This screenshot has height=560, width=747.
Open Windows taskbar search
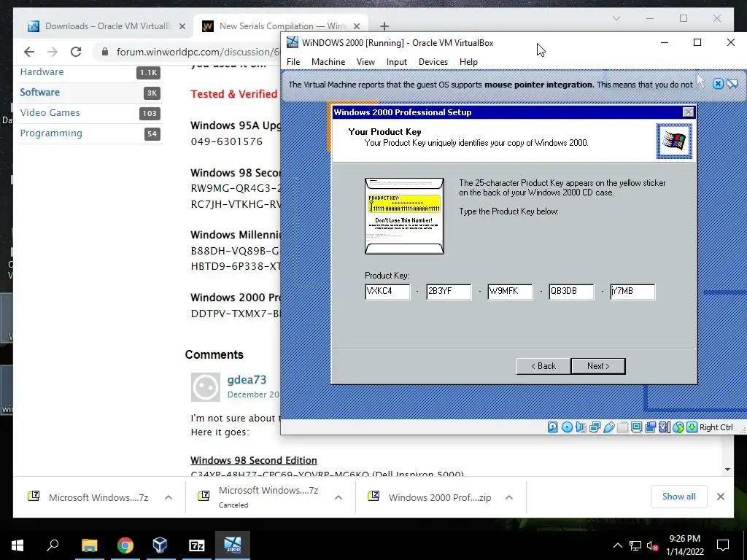click(x=53, y=545)
